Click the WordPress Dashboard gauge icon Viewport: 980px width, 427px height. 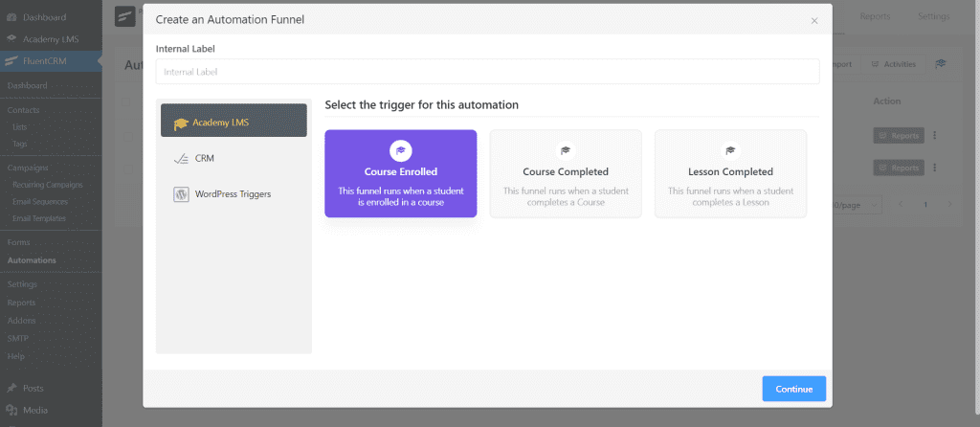[x=11, y=17]
